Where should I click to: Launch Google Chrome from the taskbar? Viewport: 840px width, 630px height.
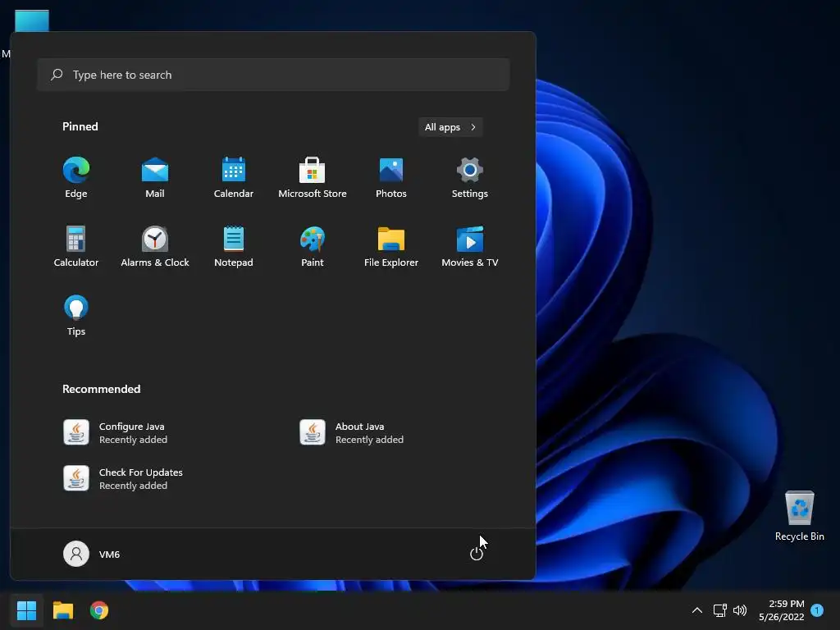99,610
